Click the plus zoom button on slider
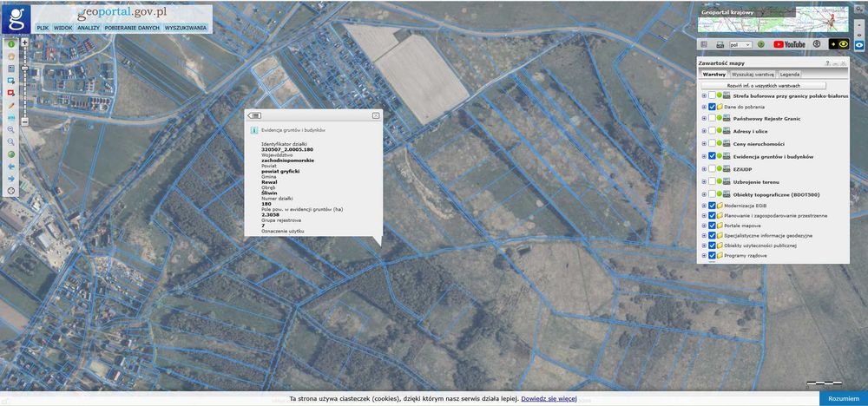This screenshot has height=406, width=868. pos(25,42)
